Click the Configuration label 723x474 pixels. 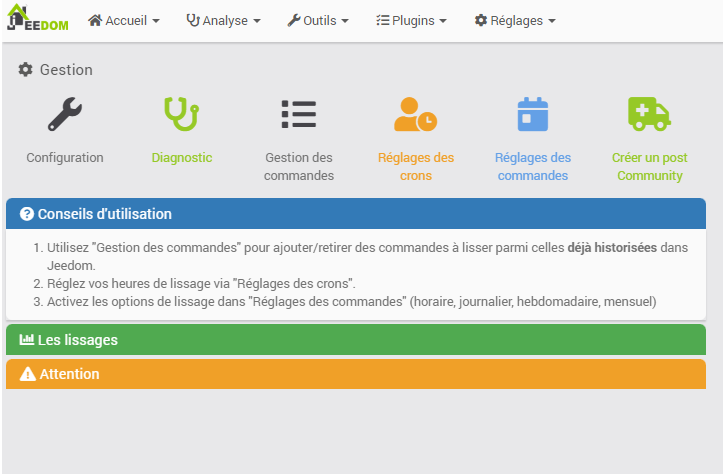65,158
